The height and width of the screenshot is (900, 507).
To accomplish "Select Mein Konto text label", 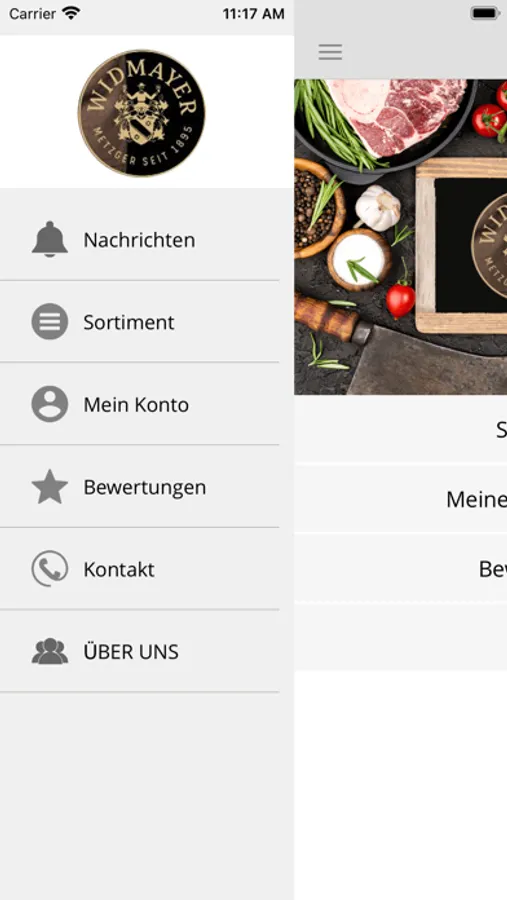I will tap(136, 405).
